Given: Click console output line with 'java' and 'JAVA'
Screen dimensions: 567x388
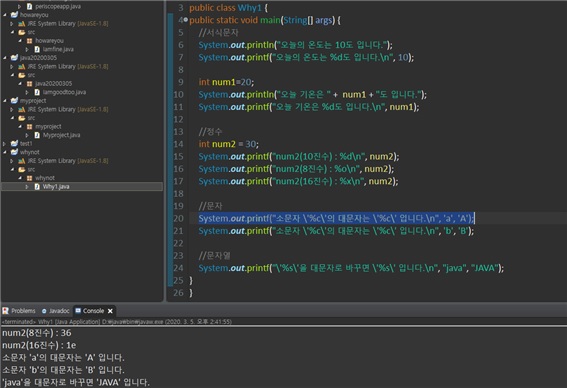Looking at the screenshot, I should click(x=76, y=382).
